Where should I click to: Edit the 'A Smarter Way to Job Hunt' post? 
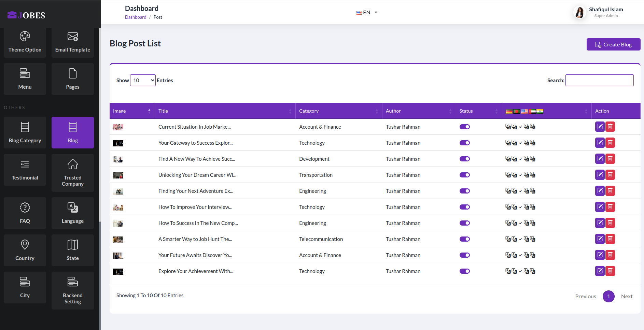click(600, 239)
